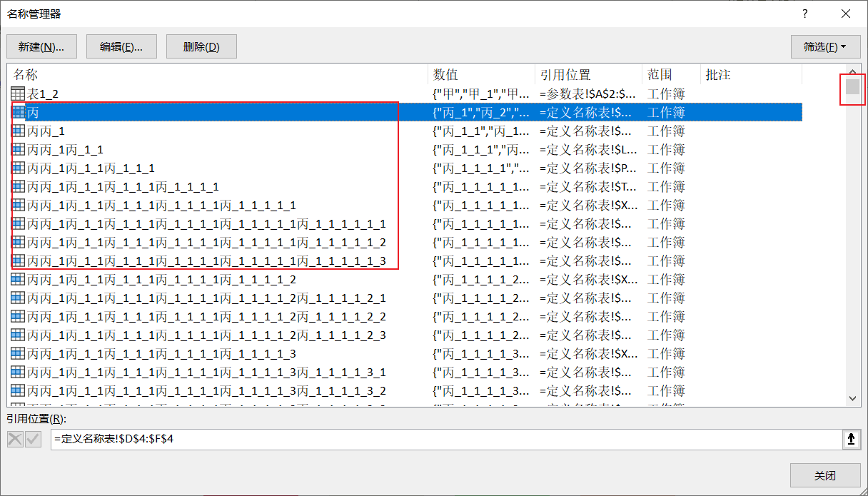The image size is (868, 496).
Task: Click icon of name ending 丙_1_1_1_1_1_1
Action: [19, 223]
